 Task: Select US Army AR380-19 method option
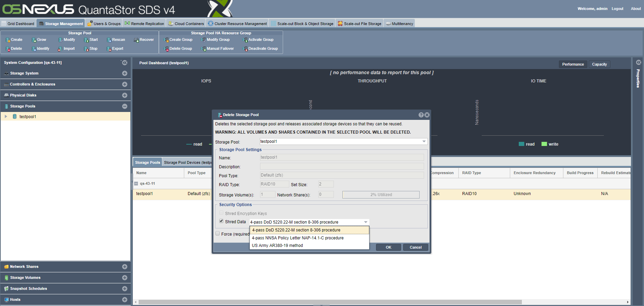(x=277, y=246)
